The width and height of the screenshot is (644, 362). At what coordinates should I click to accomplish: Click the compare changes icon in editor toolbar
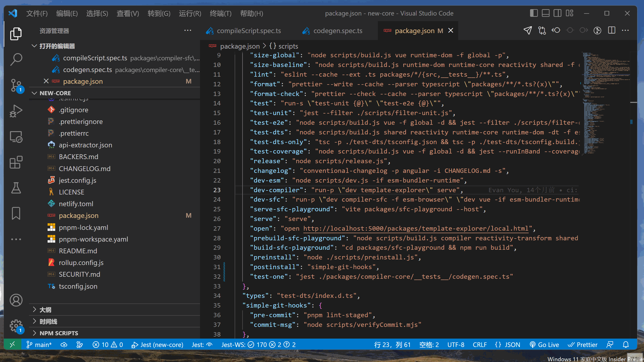(542, 31)
